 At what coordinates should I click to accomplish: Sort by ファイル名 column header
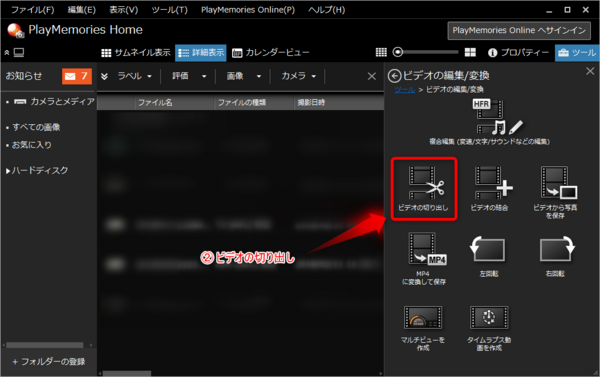(174, 103)
